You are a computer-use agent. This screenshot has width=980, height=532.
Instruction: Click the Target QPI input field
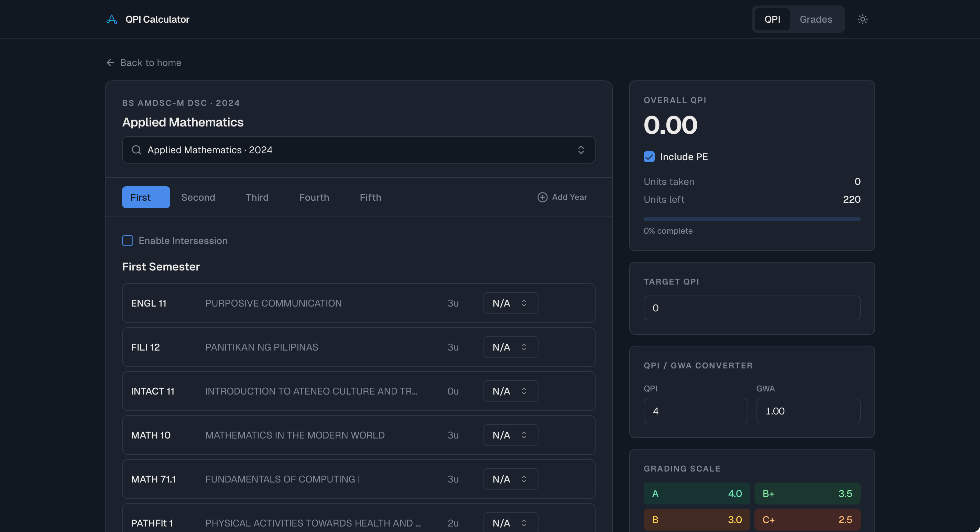(752, 308)
